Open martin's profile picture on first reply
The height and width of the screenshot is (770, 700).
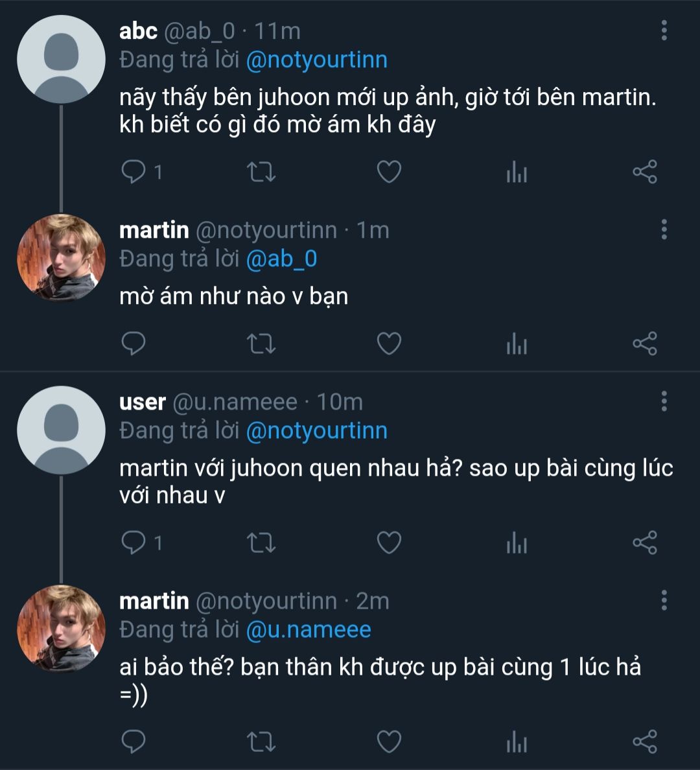click(x=61, y=257)
